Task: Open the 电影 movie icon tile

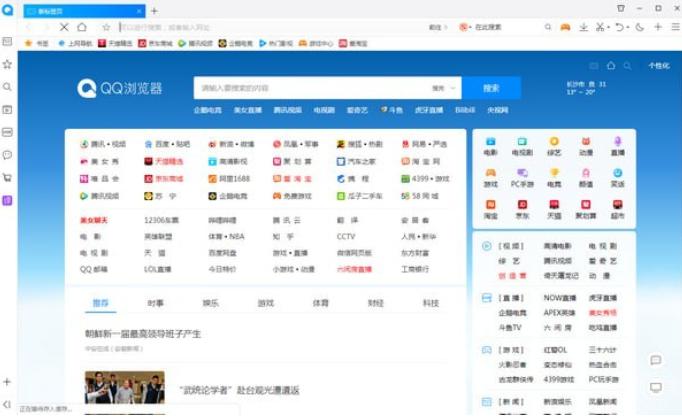Action: pos(490,147)
